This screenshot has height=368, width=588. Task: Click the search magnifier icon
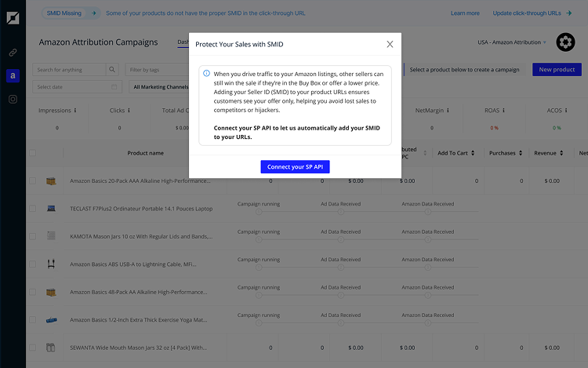pos(112,70)
